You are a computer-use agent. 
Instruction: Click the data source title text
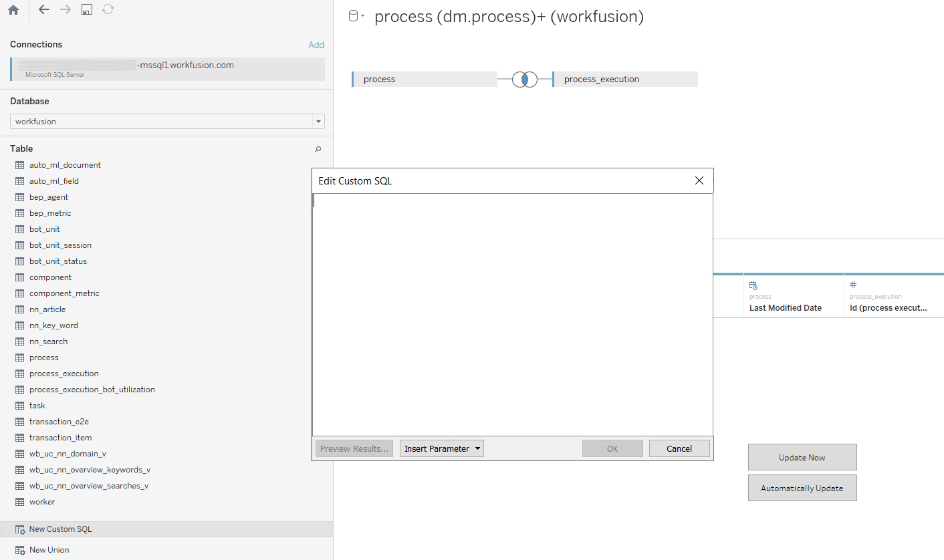pyautogui.click(x=509, y=17)
